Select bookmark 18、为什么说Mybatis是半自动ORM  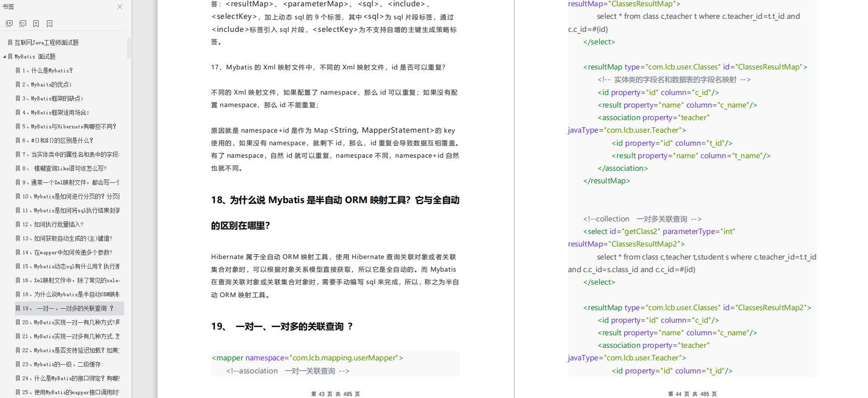(71, 294)
